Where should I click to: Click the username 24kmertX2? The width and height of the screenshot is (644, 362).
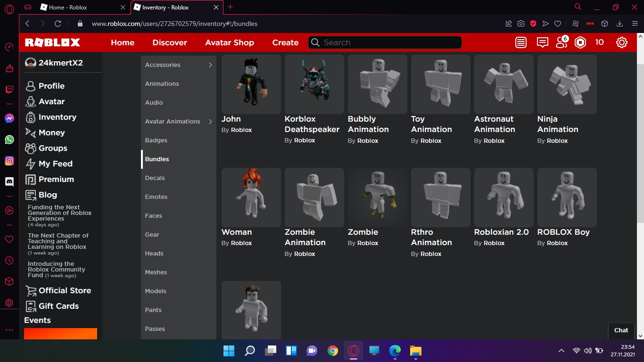(61, 63)
